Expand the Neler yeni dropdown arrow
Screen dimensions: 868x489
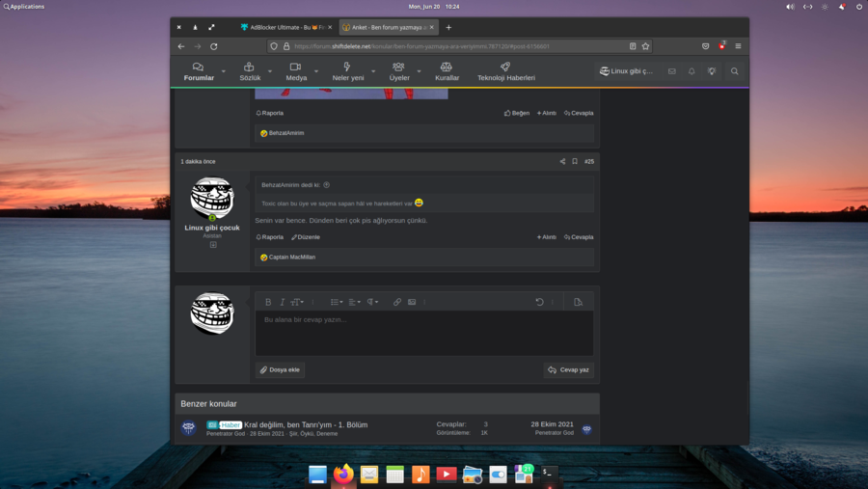(373, 71)
